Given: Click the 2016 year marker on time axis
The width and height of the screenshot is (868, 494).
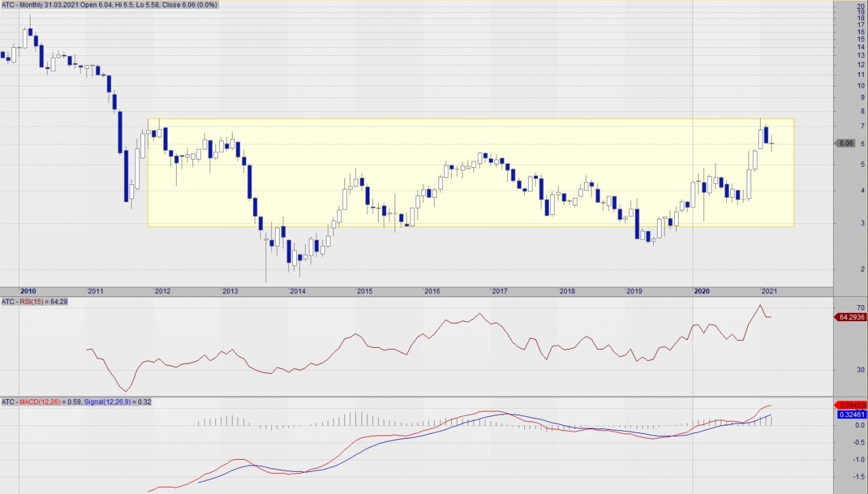Looking at the screenshot, I should click(432, 291).
